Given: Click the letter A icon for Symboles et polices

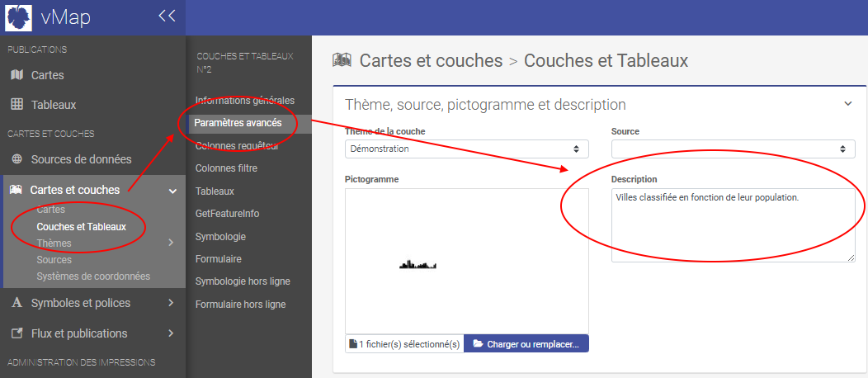Looking at the screenshot, I should pyautogui.click(x=17, y=303).
